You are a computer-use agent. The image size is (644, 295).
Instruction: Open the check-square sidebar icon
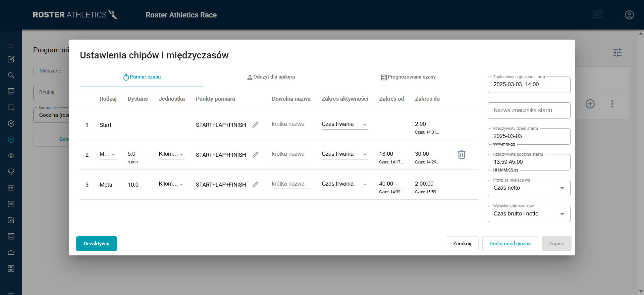11,220
